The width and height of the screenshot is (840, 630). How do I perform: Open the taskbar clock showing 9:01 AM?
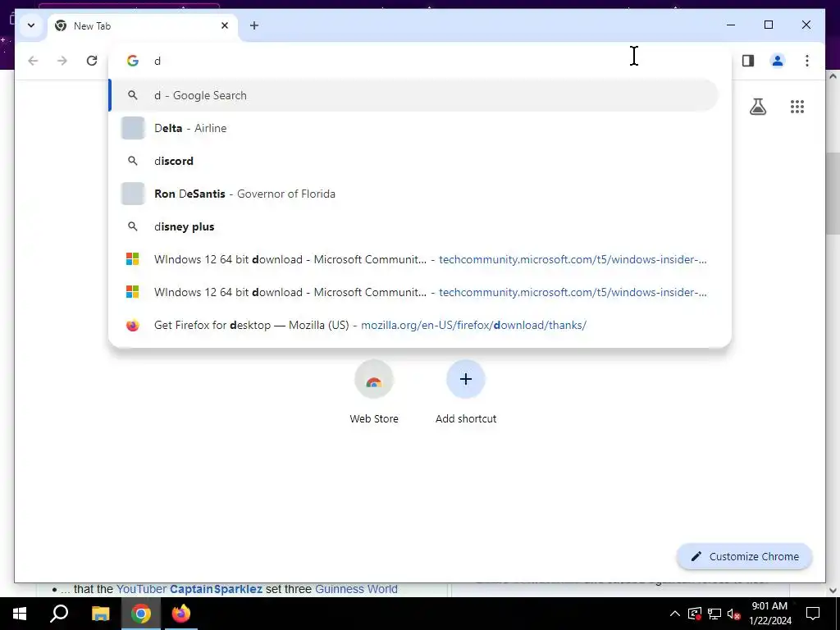click(769, 614)
